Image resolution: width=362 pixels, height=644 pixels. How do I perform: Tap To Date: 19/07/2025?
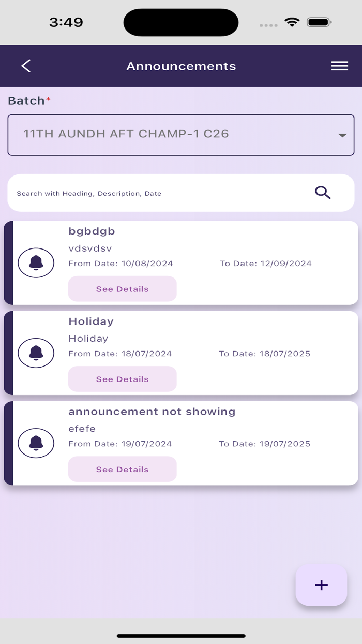coord(265,444)
